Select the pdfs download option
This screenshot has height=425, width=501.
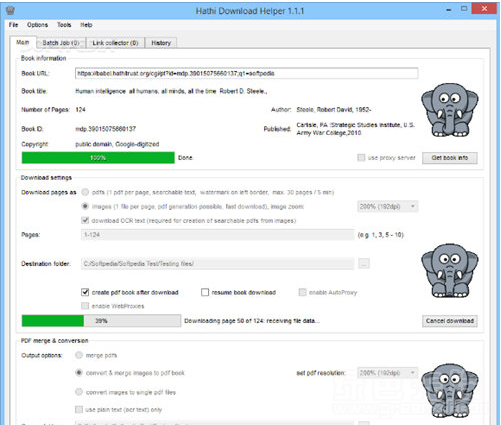(x=85, y=192)
